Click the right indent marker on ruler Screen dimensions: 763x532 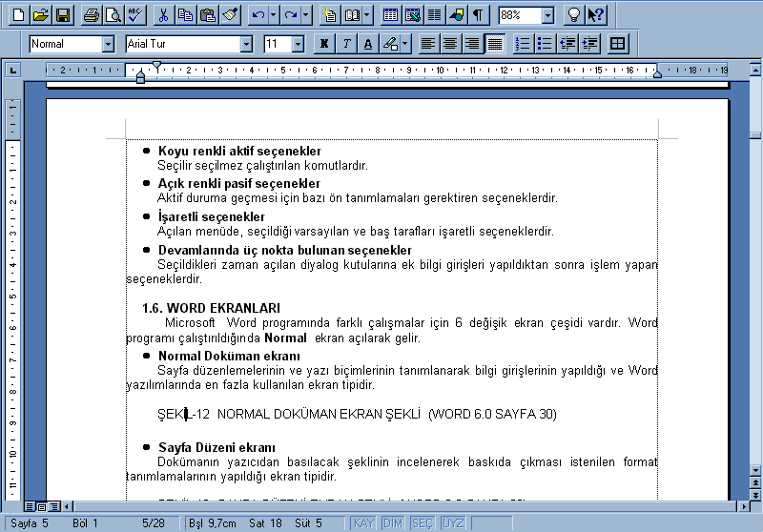(657, 74)
